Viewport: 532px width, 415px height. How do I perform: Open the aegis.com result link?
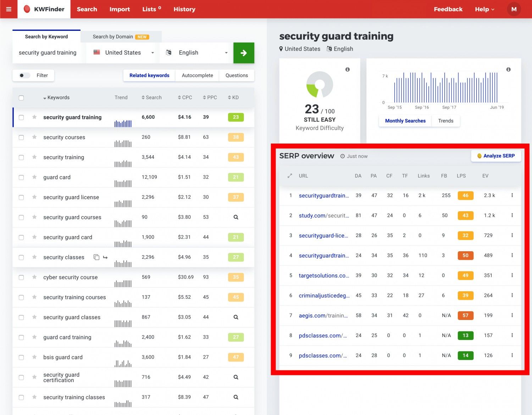323,315
